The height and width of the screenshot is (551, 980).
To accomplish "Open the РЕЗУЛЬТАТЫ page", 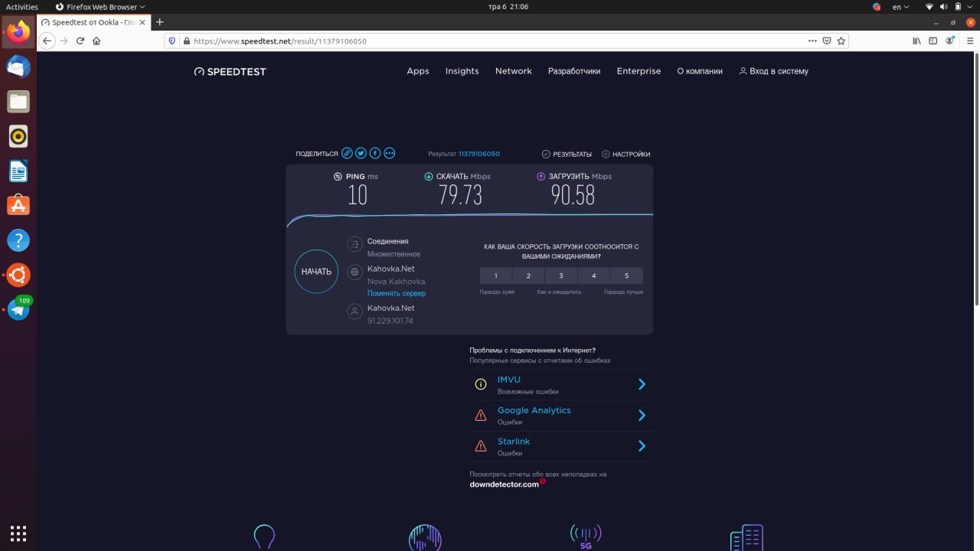I will tap(567, 154).
